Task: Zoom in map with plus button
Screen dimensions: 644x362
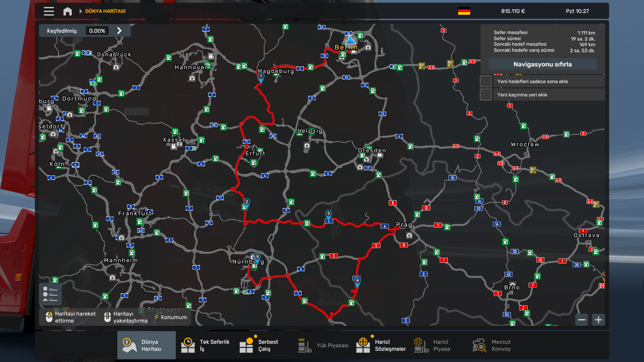Action: point(598,320)
